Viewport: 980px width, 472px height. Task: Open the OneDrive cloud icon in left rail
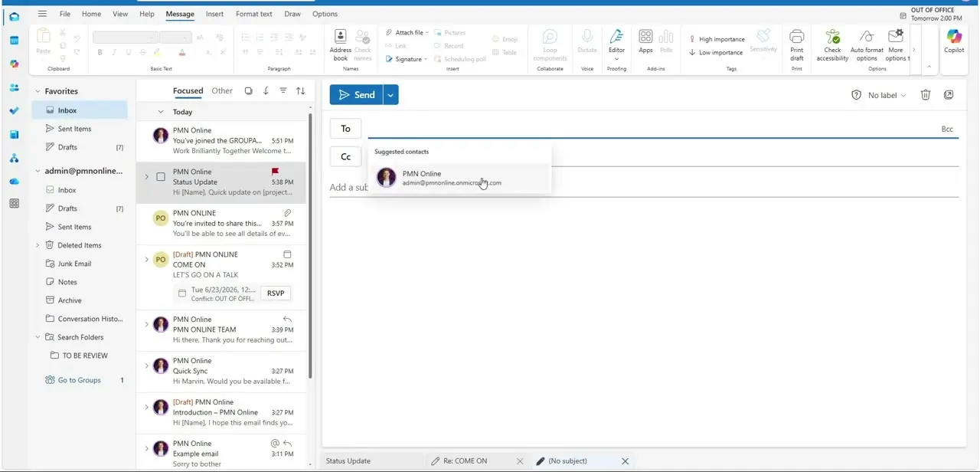point(14,182)
